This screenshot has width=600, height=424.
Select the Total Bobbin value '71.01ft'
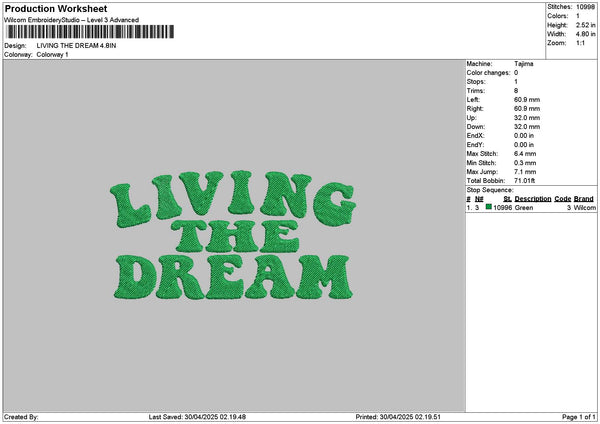click(x=524, y=181)
